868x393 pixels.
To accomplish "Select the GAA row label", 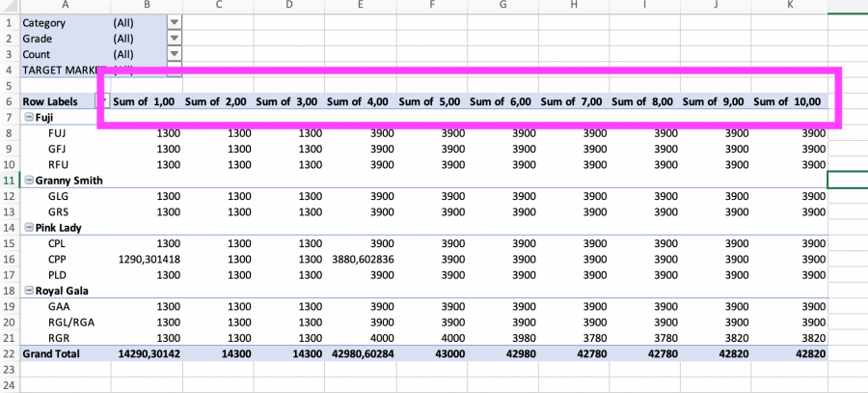I will point(59,306).
